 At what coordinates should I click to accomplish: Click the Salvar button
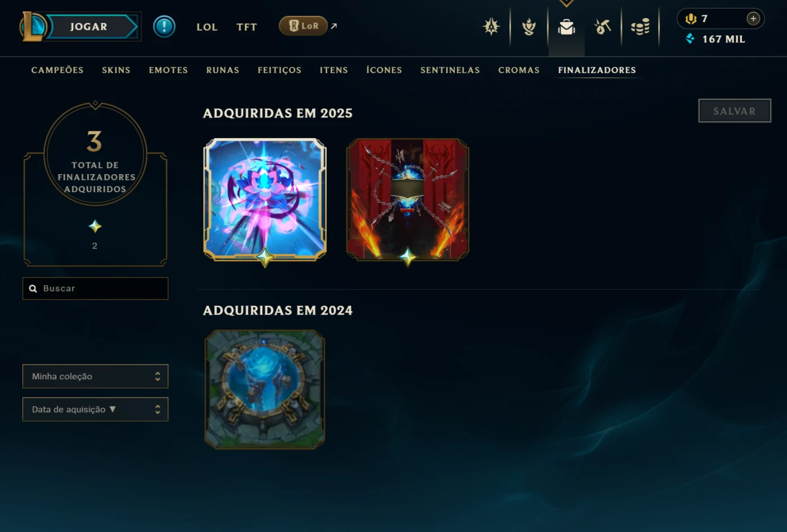tap(735, 111)
